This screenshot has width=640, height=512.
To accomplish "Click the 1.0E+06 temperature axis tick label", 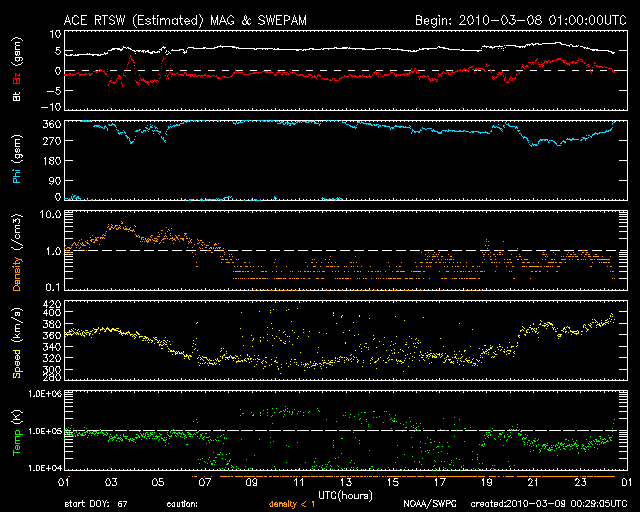I will (44, 394).
